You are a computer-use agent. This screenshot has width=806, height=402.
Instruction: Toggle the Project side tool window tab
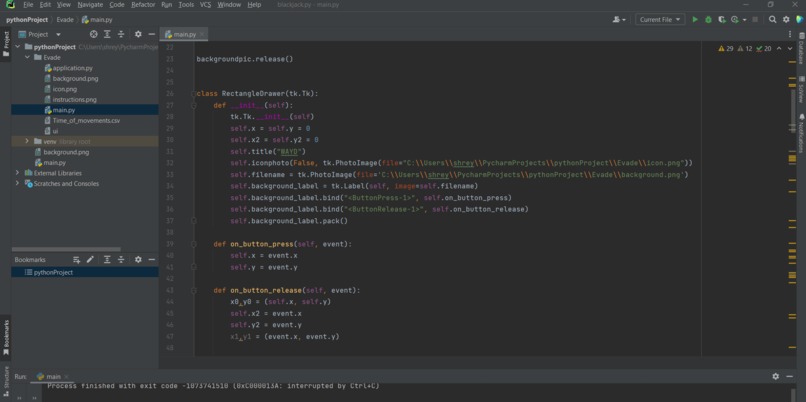coord(6,46)
